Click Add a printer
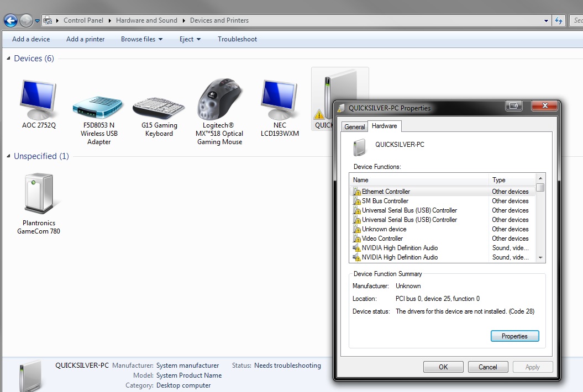The height and width of the screenshot is (392, 583). point(85,39)
